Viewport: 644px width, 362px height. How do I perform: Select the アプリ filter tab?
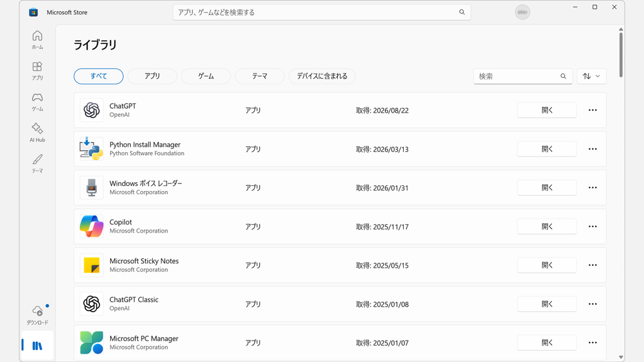tap(152, 76)
